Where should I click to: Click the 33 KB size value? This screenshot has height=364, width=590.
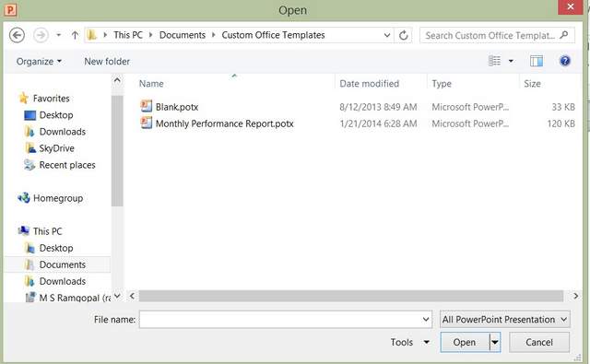coord(563,107)
